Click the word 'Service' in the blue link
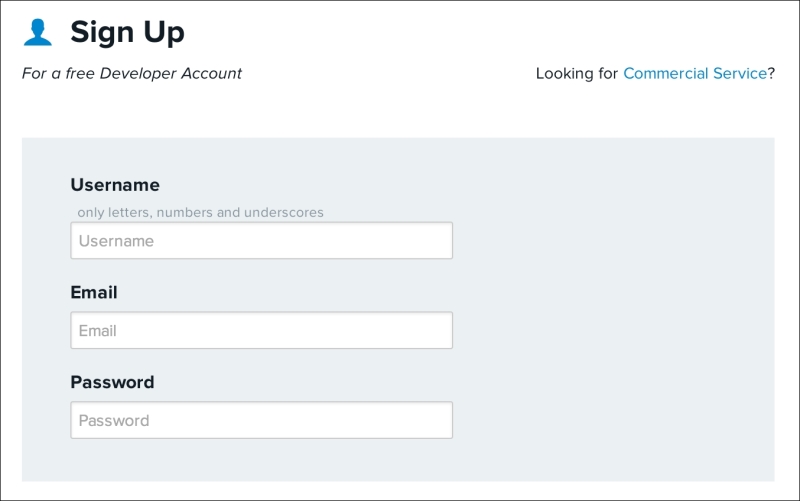 740,73
